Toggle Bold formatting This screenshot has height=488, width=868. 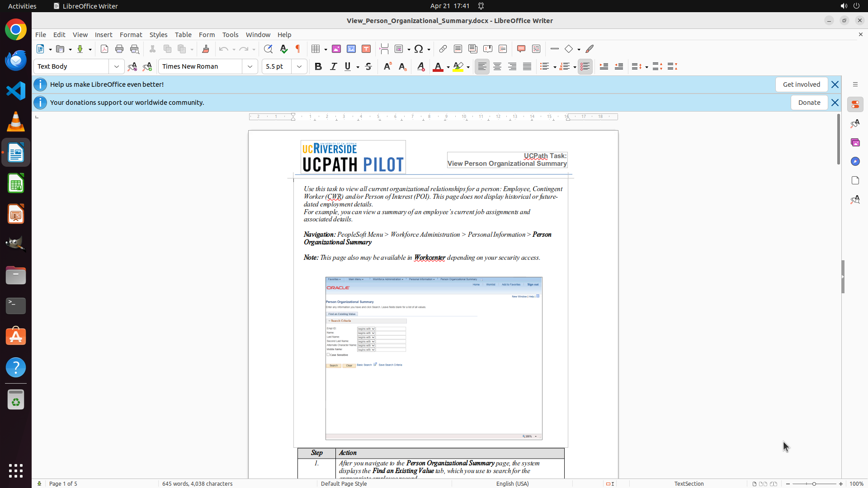pyautogui.click(x=318, y=66)
